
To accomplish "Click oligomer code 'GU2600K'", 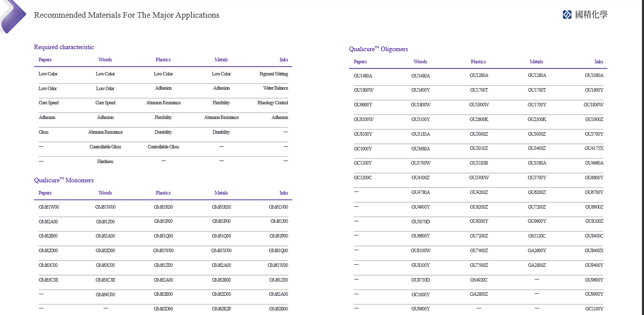I will pyautogui.click(x=479, y=120).
